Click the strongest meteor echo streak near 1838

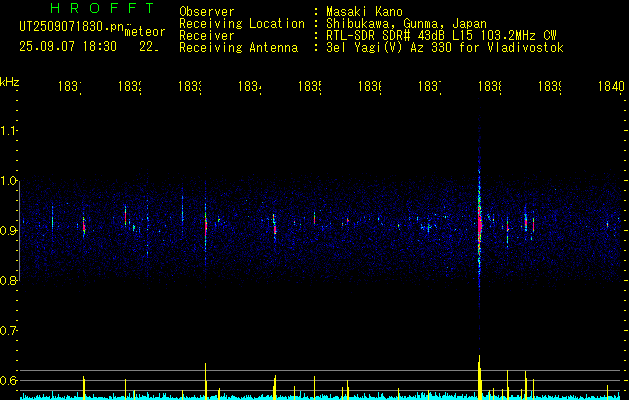(479, 223)
